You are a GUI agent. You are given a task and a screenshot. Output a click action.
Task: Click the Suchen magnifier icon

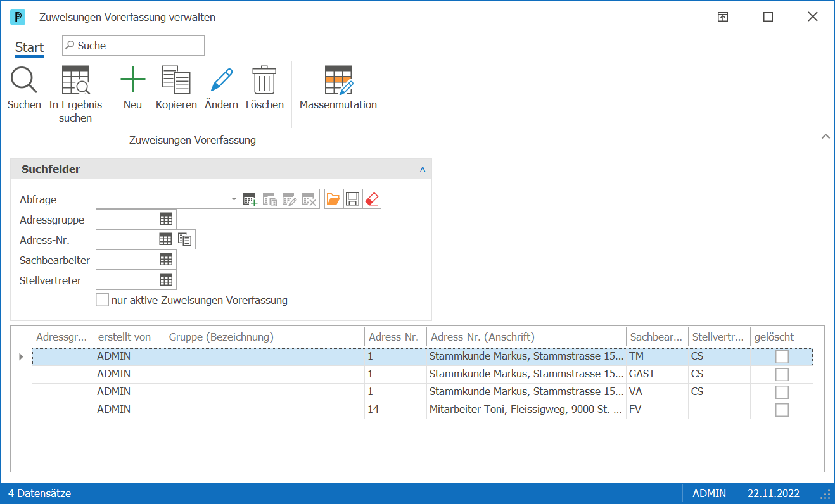click(x=24, y=80)
